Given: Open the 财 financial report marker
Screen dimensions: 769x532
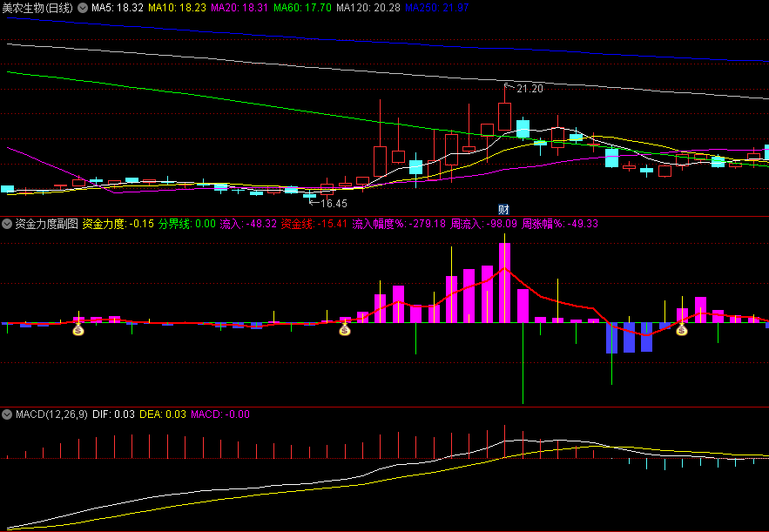Looking at the screenshot, I should click(503, 209).
